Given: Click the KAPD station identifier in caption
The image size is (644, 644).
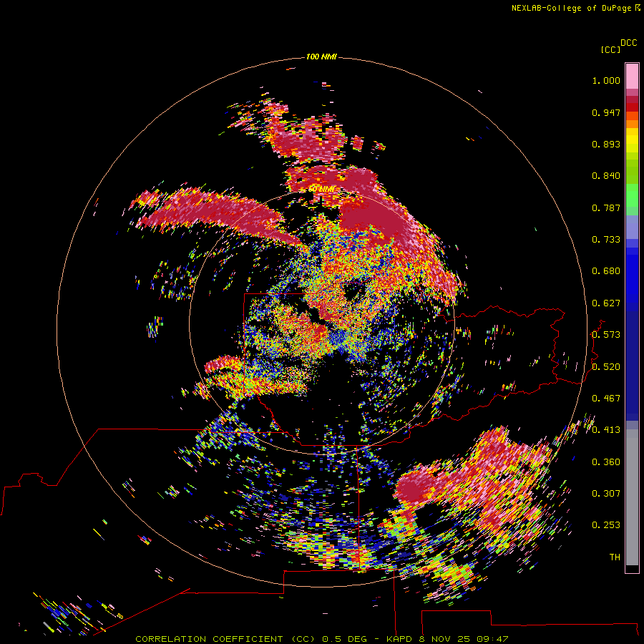Looking at the screenshot, I should coord(401,639).
